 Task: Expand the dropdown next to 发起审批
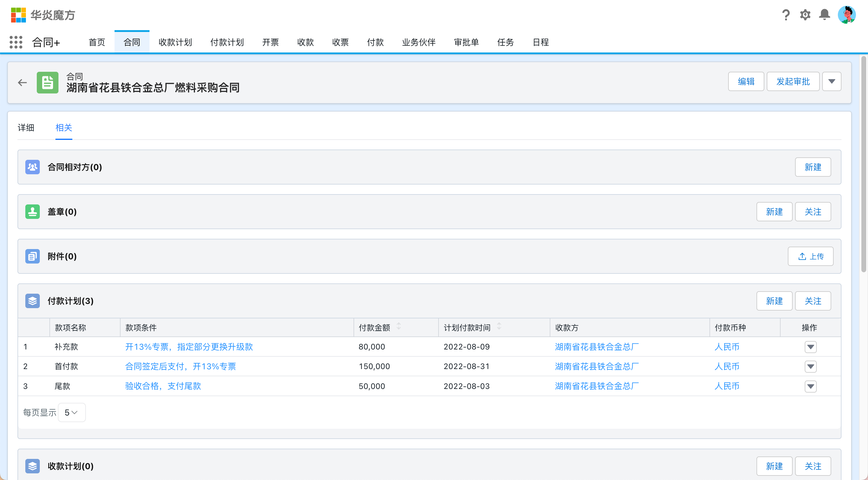click(x=832, y=82)
